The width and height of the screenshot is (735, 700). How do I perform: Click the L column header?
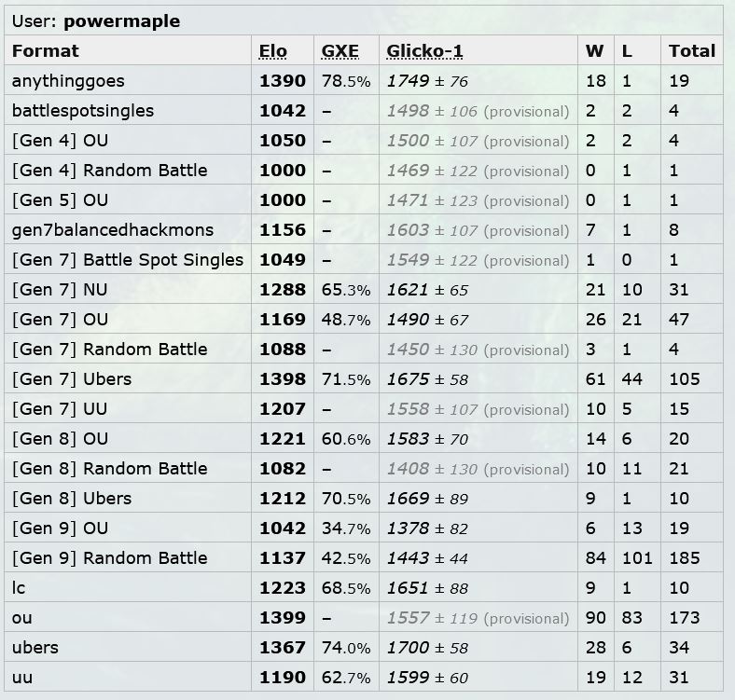pyautogui.click(x=627, y=50)
